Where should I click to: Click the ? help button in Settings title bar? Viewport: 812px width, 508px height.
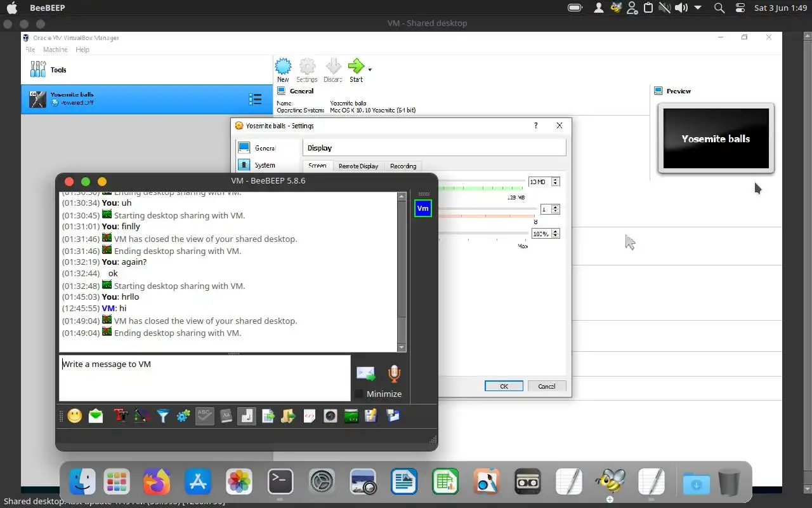pyautogui.click(x=536, y=126)
